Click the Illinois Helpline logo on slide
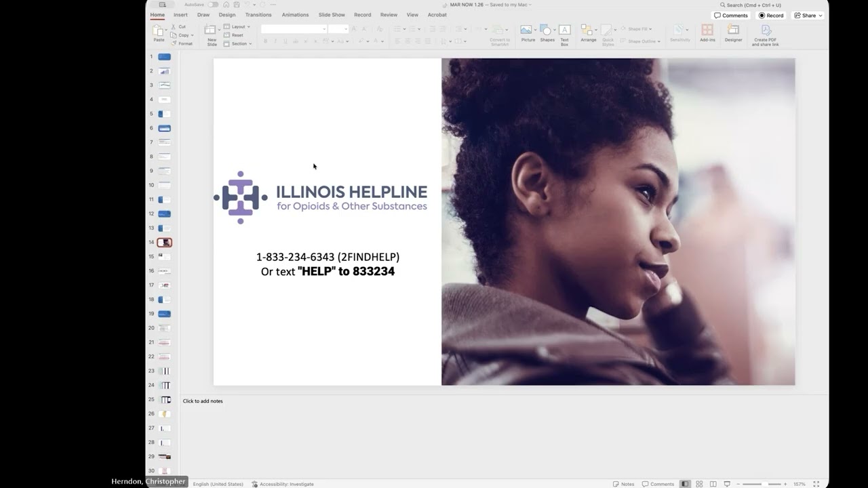 (321, 197)
